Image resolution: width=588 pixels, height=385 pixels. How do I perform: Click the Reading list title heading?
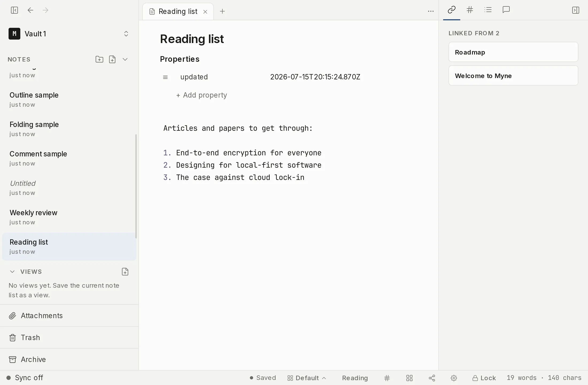(192, 39)
